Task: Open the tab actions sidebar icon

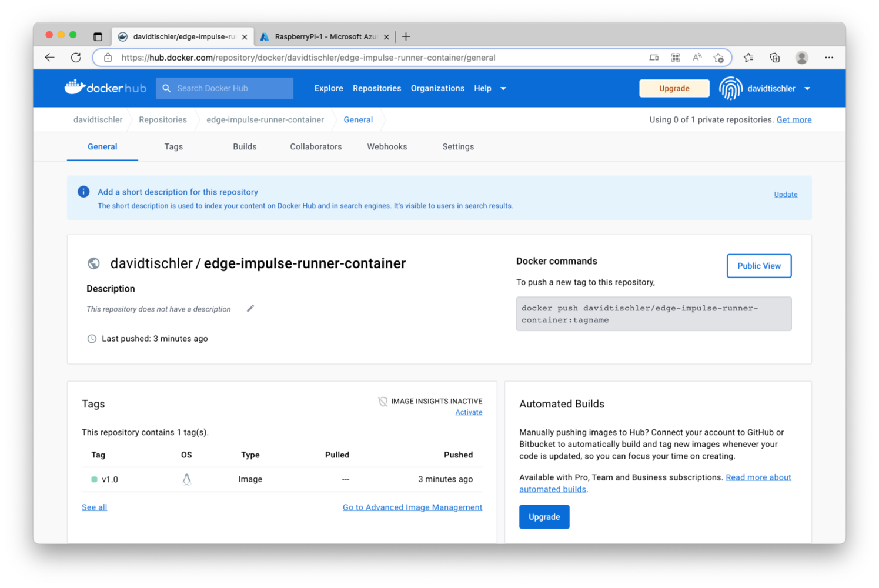Action: [98, 36]
